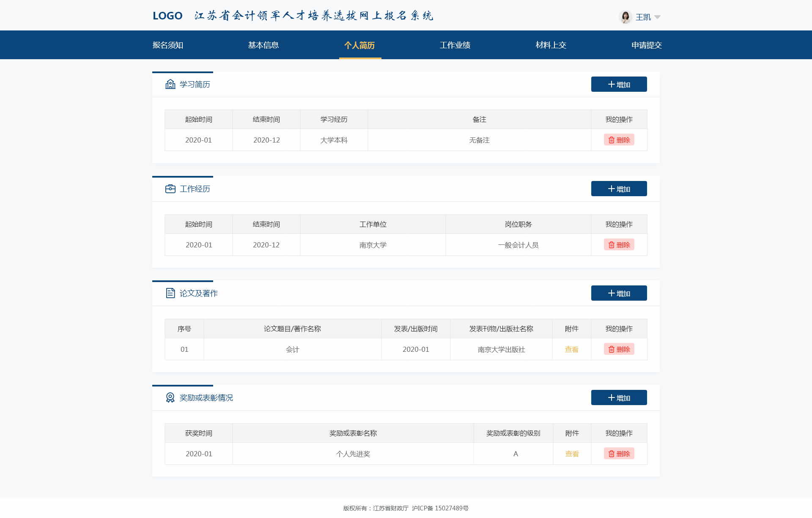Switch to the 基本信息 tab

tap(263, 45)
